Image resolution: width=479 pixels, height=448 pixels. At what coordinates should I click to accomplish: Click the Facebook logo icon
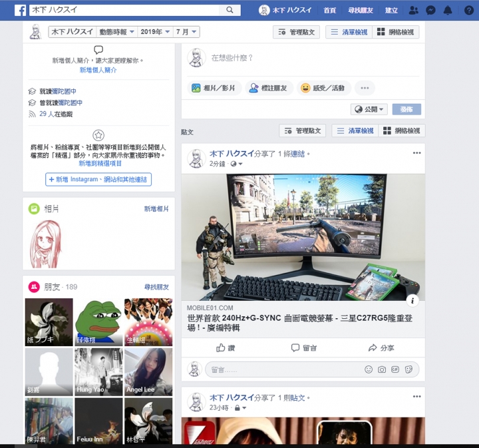(x=20, y=11)
